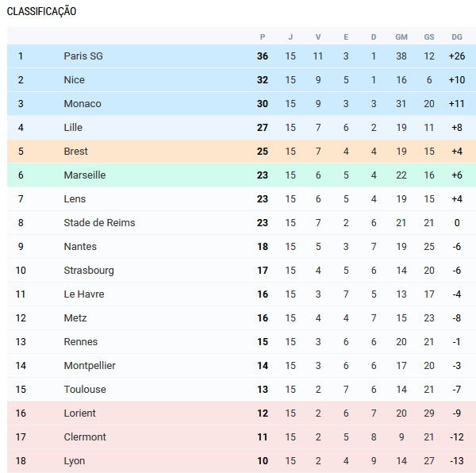
Task: Open Lille's team page
Action: pos(73,128)
